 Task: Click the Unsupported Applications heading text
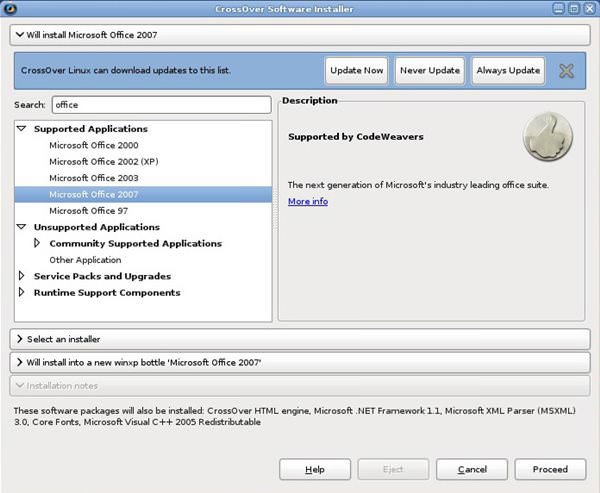[x=97, y=227]
